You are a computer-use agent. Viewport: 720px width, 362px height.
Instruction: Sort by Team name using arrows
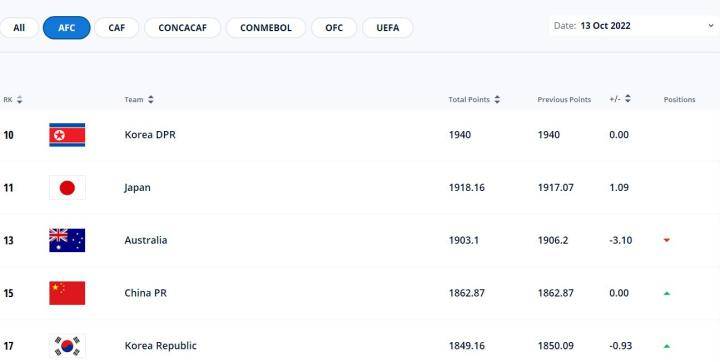point(151,100)
